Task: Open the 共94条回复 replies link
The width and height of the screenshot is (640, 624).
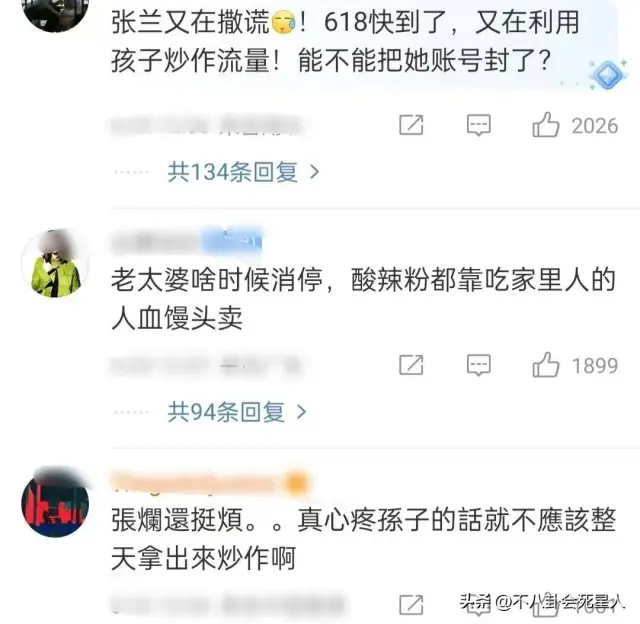Action: [226, 412]
